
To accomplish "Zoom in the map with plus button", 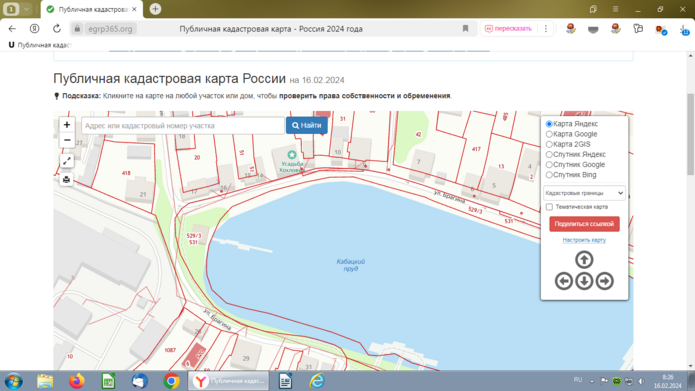I will tap(67, 125).
